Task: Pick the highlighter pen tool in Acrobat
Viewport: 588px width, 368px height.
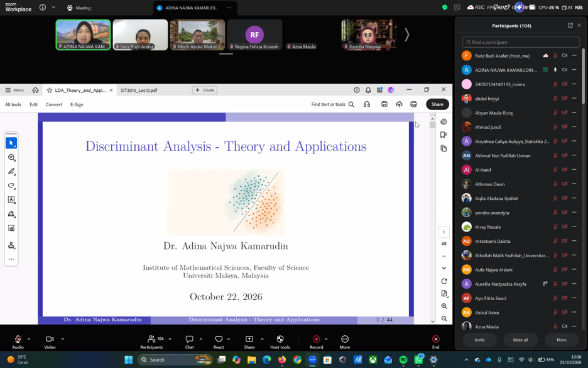Action: pos(11,172)
